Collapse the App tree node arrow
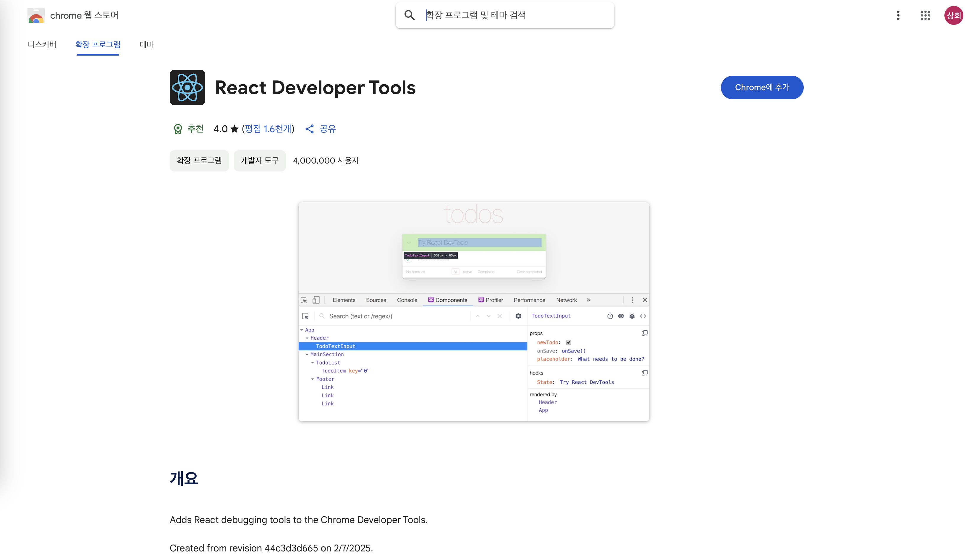The image size is (974, 560). pos(302,330)
